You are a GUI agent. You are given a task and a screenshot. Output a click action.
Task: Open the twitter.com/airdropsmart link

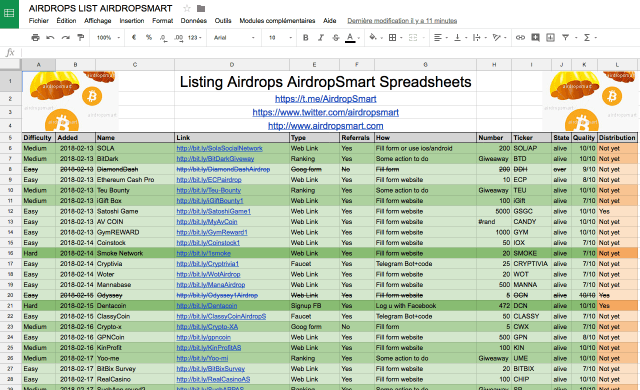326,112
